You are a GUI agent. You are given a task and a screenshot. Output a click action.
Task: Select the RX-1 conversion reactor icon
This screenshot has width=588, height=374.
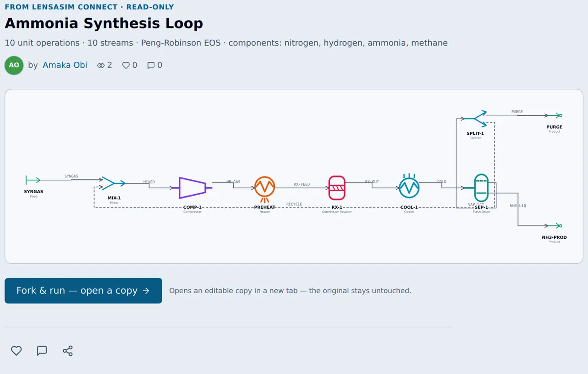tap(337, 188)
